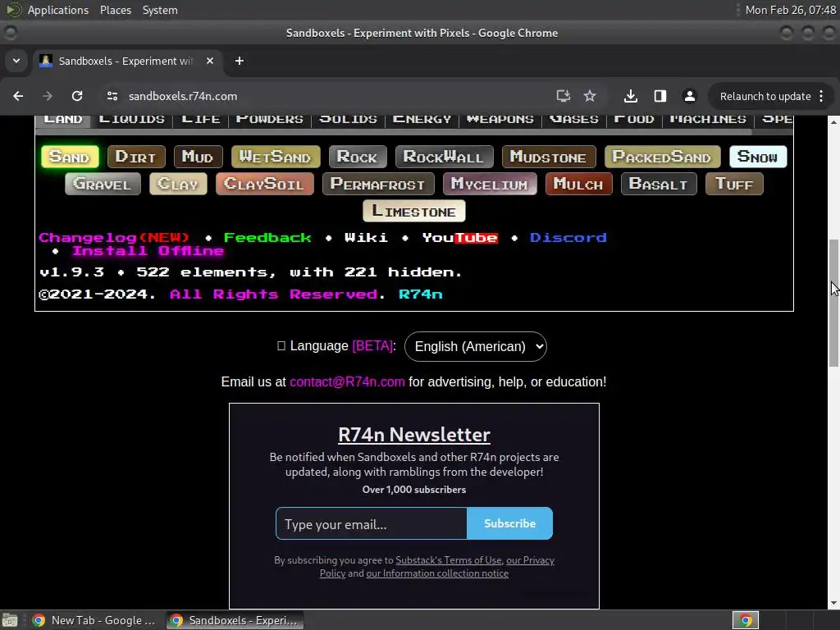Reload the Sandboxels page

(77, 96)
